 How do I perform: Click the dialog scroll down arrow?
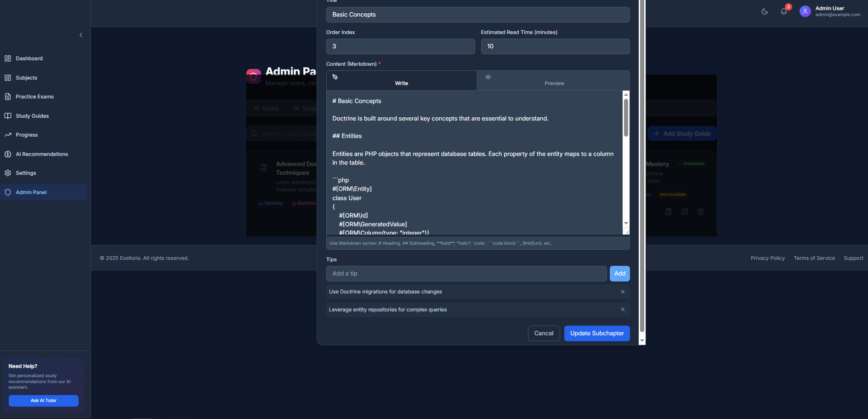tap(642, 341)
